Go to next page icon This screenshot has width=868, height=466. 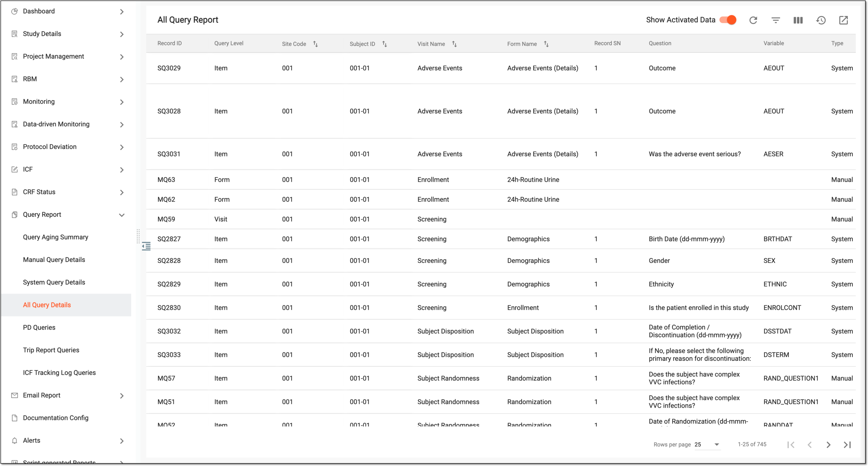[828, 444]
